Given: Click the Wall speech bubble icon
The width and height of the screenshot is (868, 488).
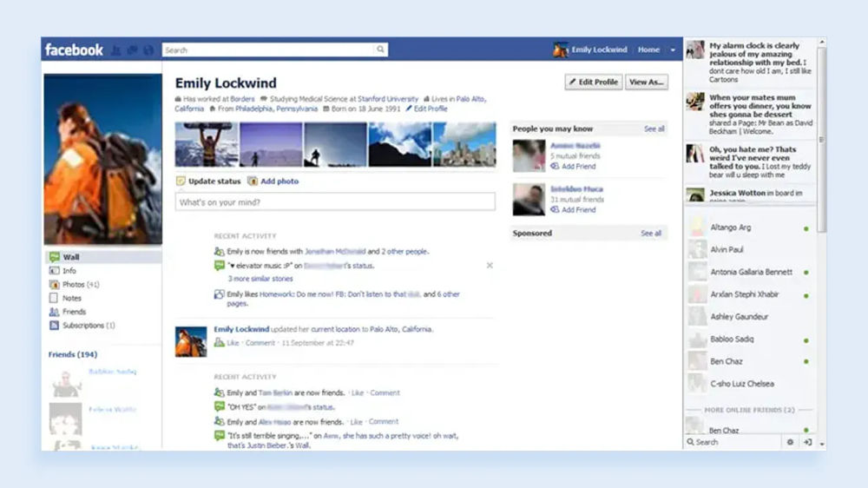Looking at the screenshot, I should (x=54, y=257).
